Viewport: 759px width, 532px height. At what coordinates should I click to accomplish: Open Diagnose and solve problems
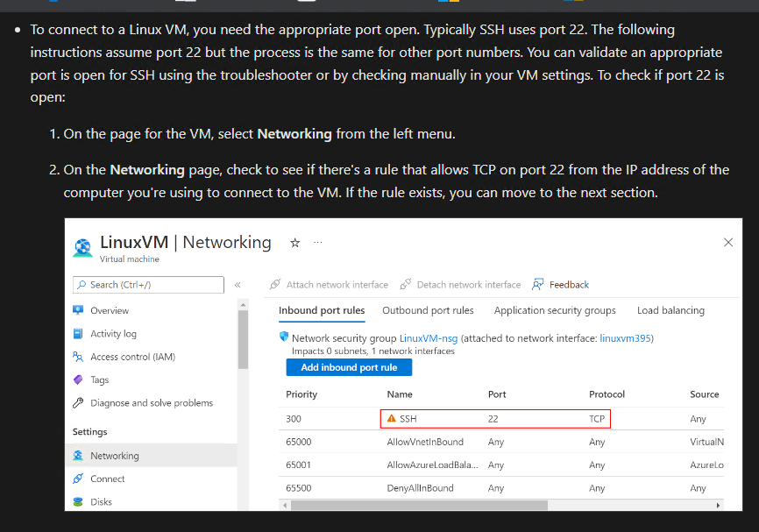(x=142, y=403)
